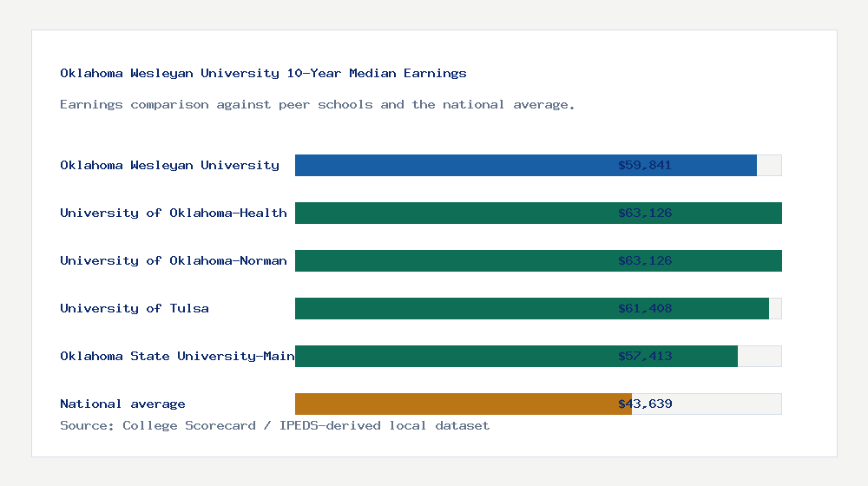The width and height of the screenshot is (868, 486).
Task: Click the '$63,126' value in the Oklahoma-Norman row
Action: [645, 260]
